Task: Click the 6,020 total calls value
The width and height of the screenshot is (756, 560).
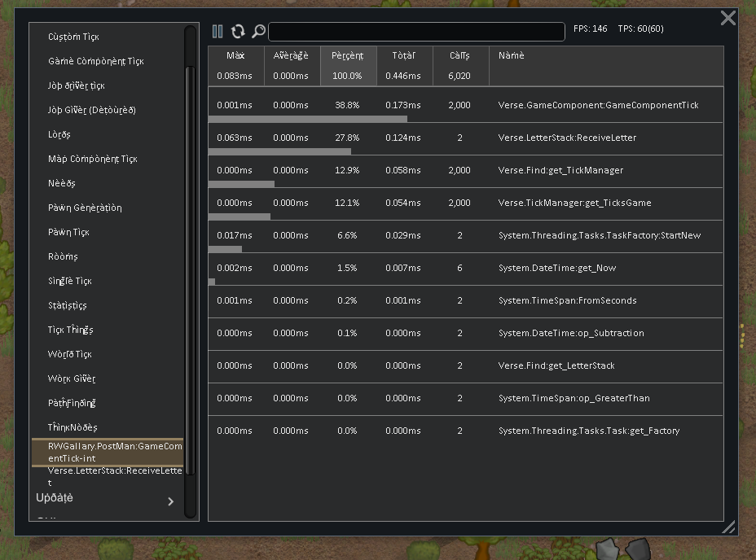Action: 459,76
